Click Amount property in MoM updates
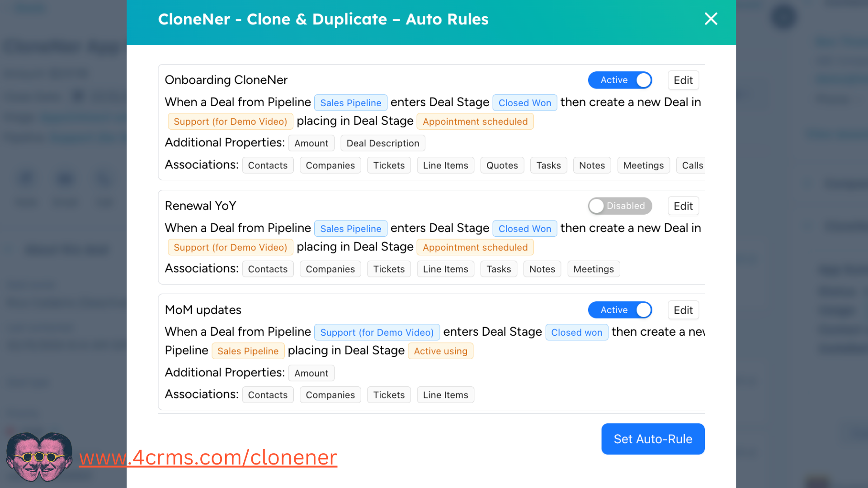 [x=311, y=373]
